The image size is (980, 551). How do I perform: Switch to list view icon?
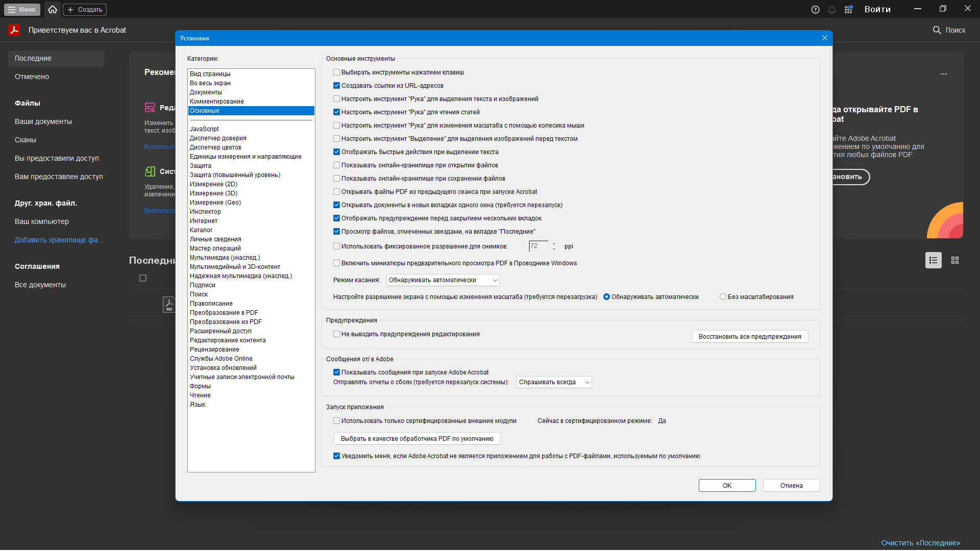[933, 260]
